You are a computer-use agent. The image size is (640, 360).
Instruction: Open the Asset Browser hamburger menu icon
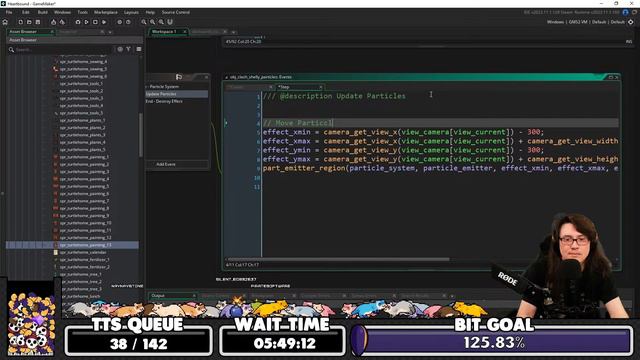pos(139,49)
